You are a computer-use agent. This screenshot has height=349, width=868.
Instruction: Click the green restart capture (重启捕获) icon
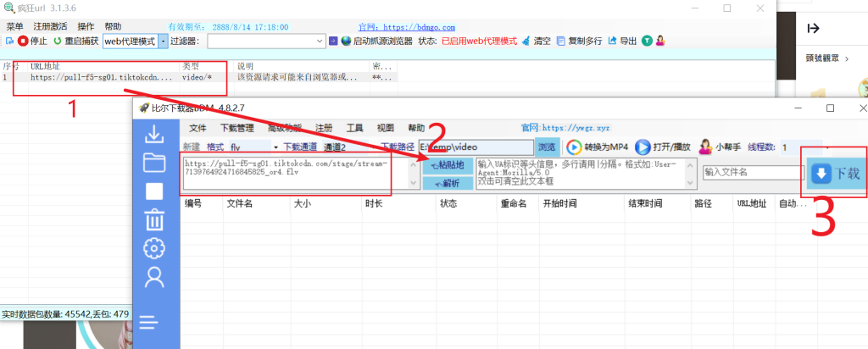(58, 41)
